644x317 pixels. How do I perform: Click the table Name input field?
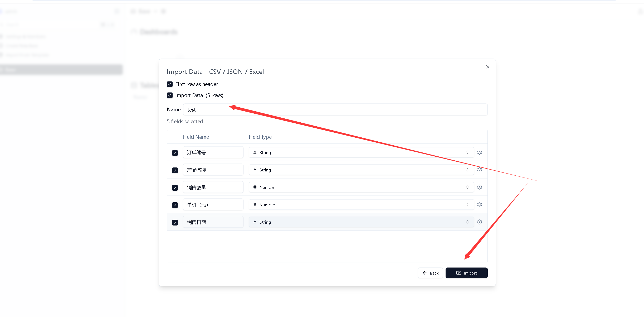[x=335, y=110]
